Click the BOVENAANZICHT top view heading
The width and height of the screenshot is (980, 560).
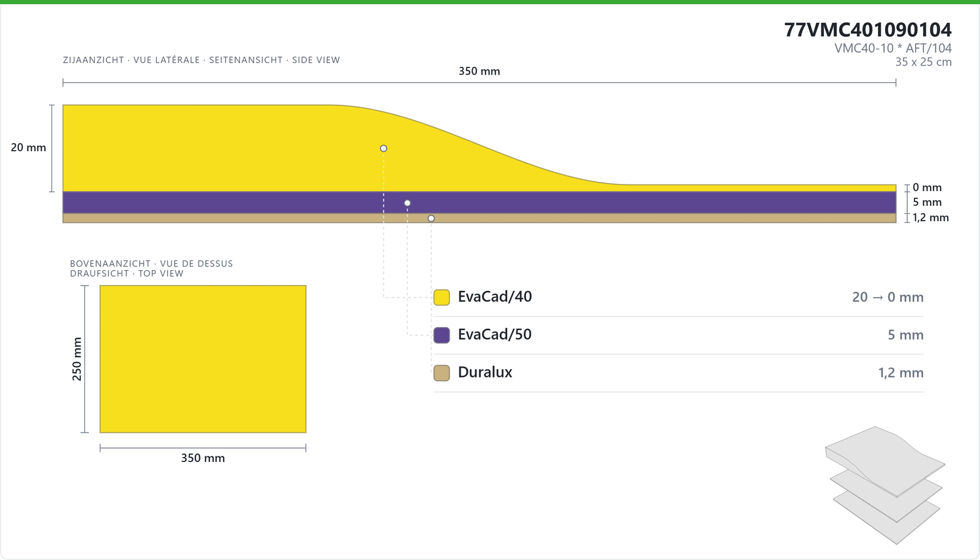[151, 268]
